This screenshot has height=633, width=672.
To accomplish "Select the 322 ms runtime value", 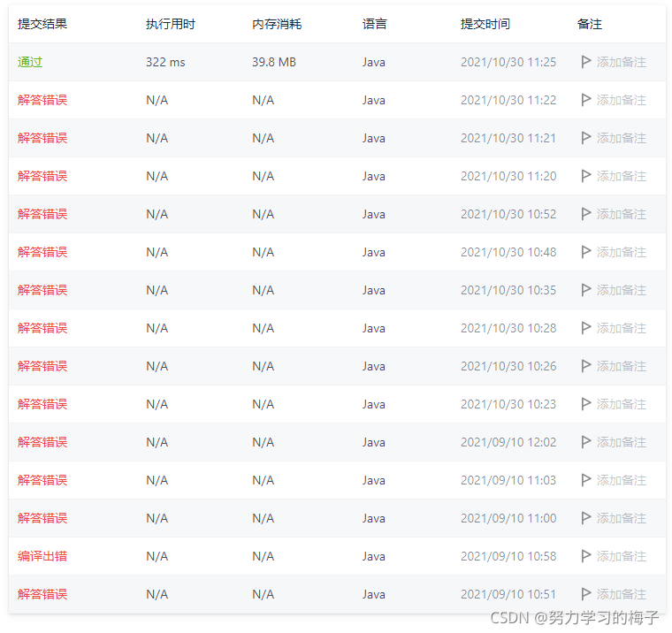I will (165, 62).
